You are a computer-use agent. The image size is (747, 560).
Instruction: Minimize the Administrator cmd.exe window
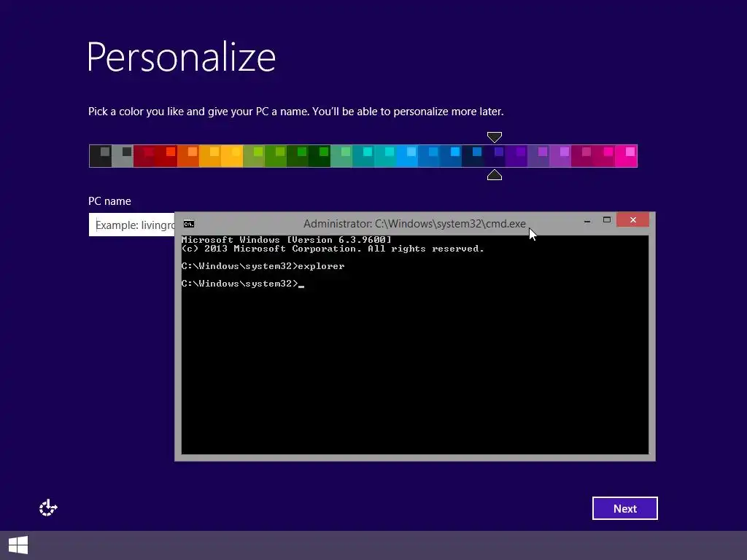(x=587, y=220)
